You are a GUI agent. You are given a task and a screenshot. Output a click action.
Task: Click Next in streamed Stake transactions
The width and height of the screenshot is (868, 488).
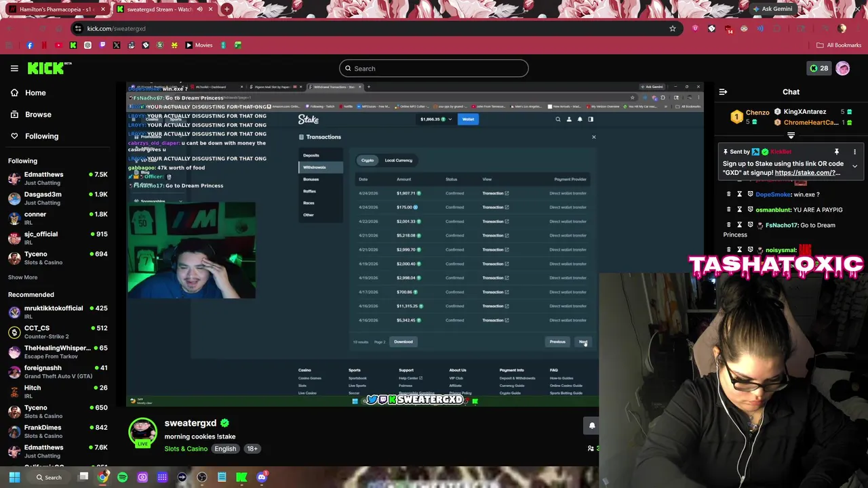pyautogui.click(x=583, y=342)
